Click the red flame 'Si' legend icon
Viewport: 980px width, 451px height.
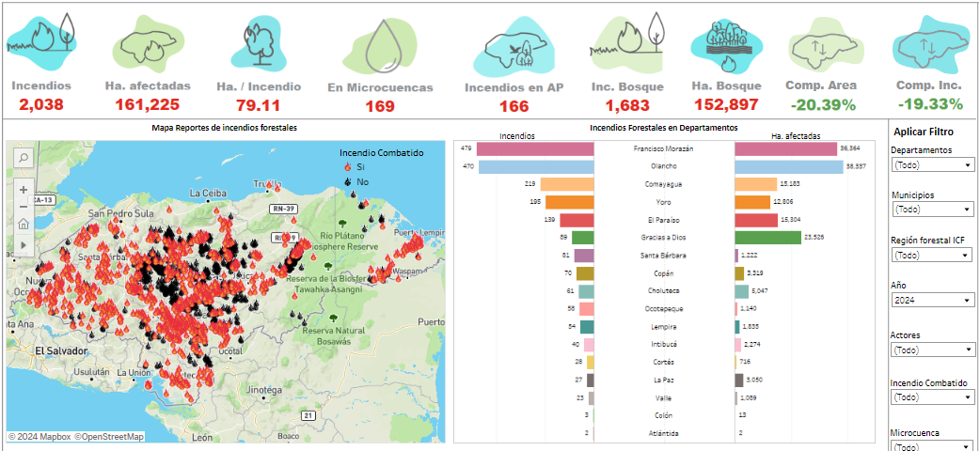[x=347, y=167]
